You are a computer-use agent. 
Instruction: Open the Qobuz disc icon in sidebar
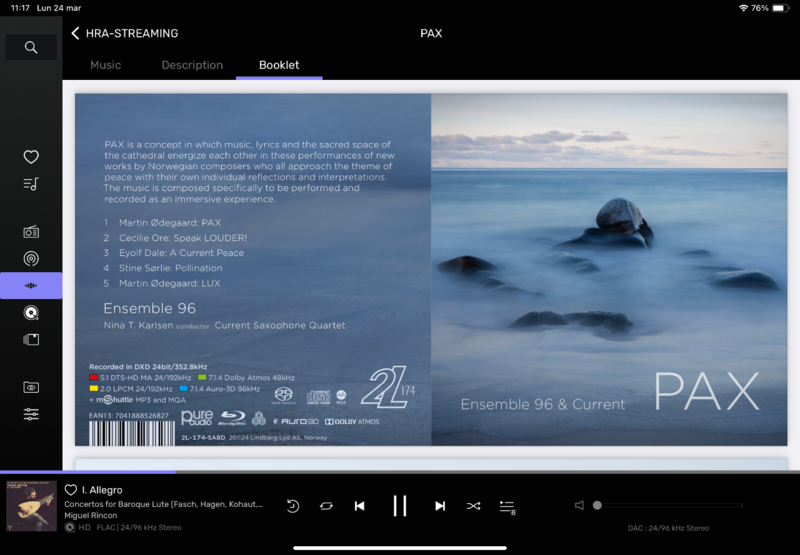click(x=31, y=313)
